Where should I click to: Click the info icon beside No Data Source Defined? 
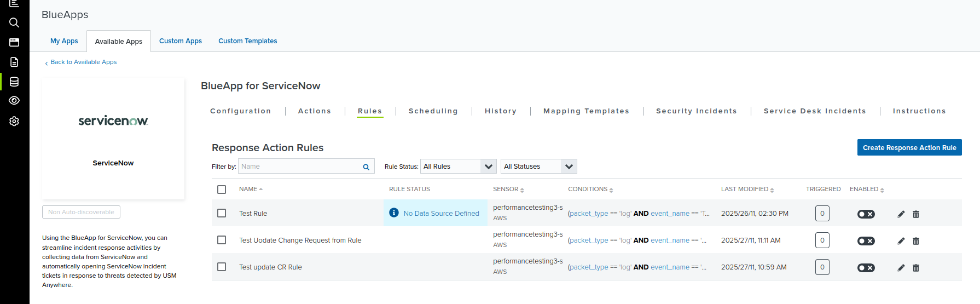(x=394, y=213)
